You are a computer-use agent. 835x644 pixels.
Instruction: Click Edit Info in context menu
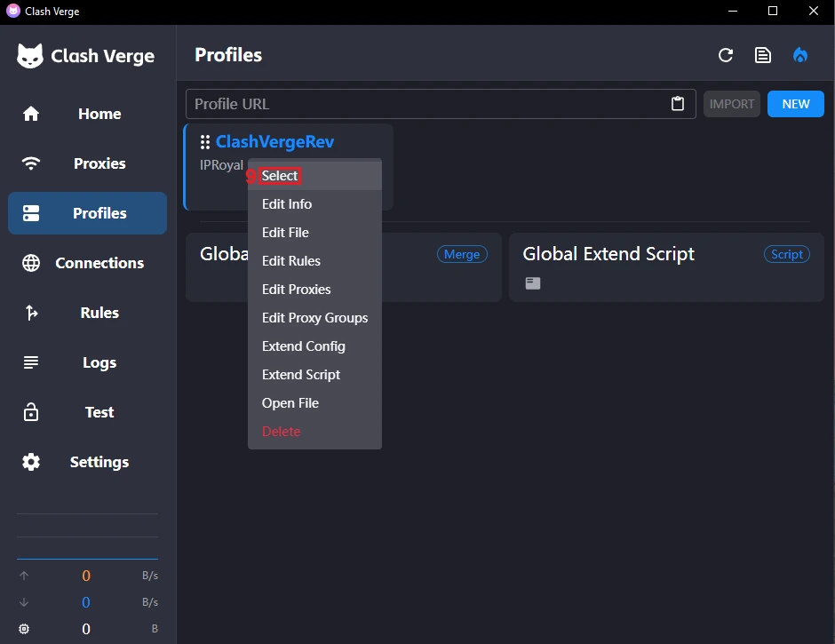click(287, 204)
